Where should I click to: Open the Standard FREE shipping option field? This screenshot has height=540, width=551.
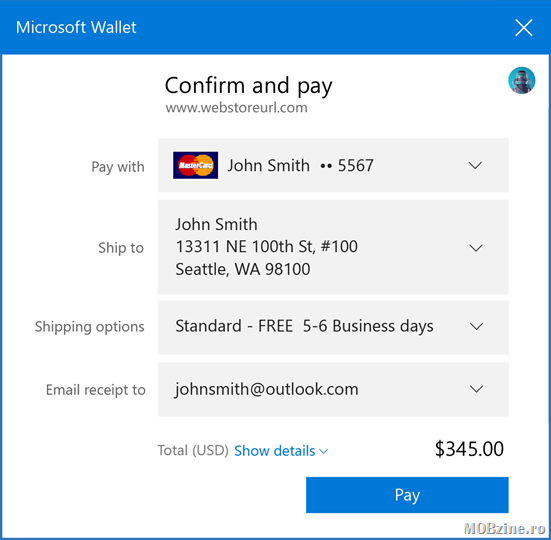[x=333, y=327]
